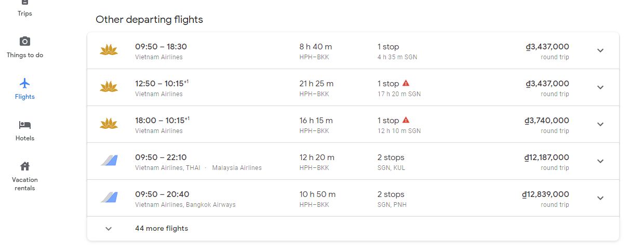Click the Things to do camera icon
644x250 pixels.
24,42
